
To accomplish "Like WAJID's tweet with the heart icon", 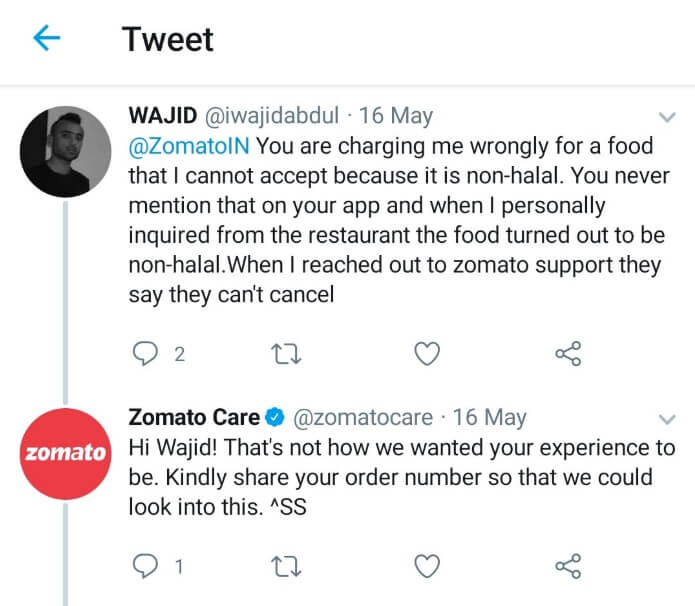I will 427,354.
